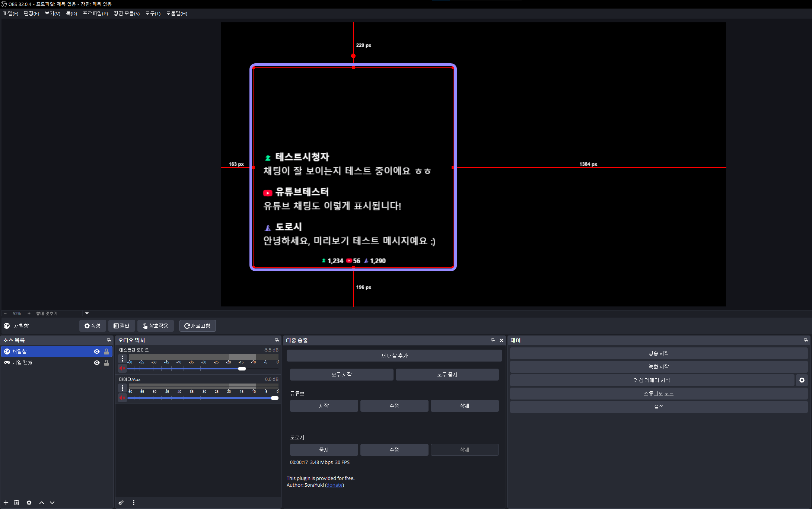The image size is (812, 509).
Task: Close the Multiple Output dock
Action: (501, 340)
